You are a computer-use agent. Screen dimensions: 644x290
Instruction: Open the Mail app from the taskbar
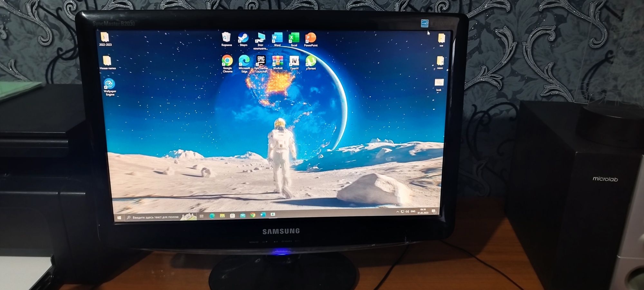pos(243,215)
